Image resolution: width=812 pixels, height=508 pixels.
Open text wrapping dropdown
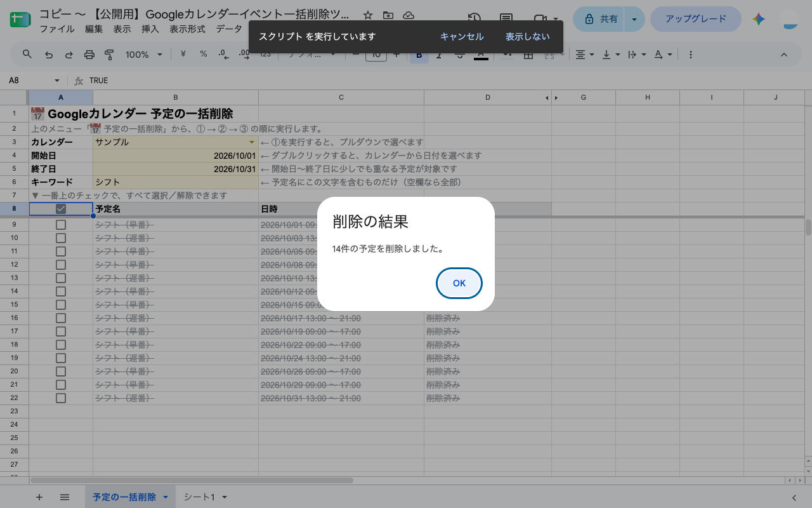coord(637,55)
